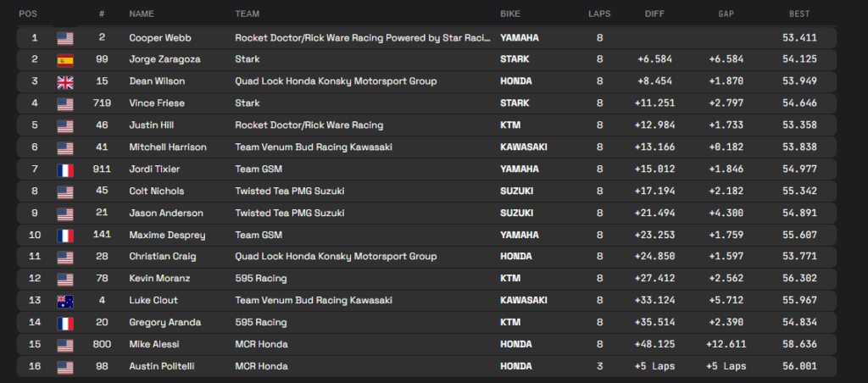Click Jorge Zaragoza's STARK bike label
The width and height of the screenshot is (868, 383).
(x=515, y=59)
